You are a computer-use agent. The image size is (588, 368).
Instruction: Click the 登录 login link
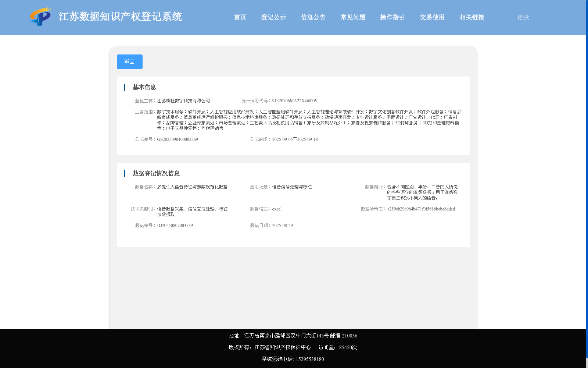point(523,17)
